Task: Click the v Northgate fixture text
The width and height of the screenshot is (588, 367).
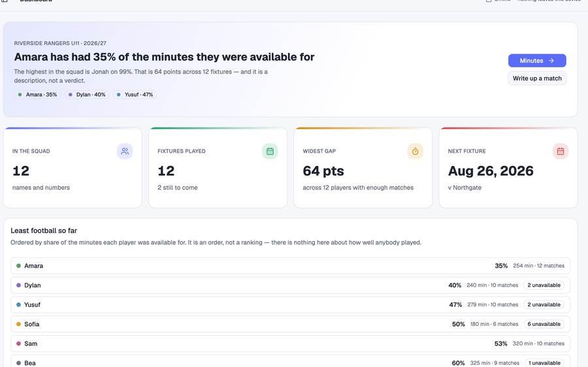Action: pos(465,187)
